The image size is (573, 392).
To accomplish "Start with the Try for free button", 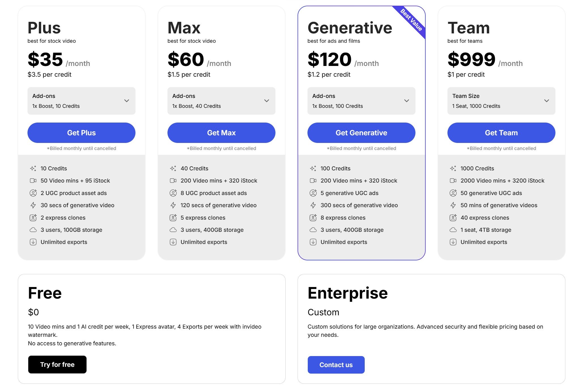I will [57, 365].
